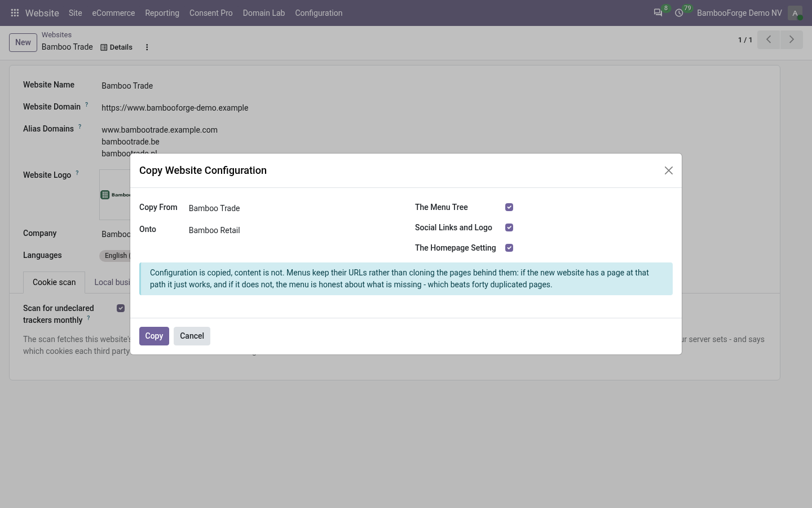812x508 pixels.
Task: Click the Website Domain help question mark
Action: [87, 104]
